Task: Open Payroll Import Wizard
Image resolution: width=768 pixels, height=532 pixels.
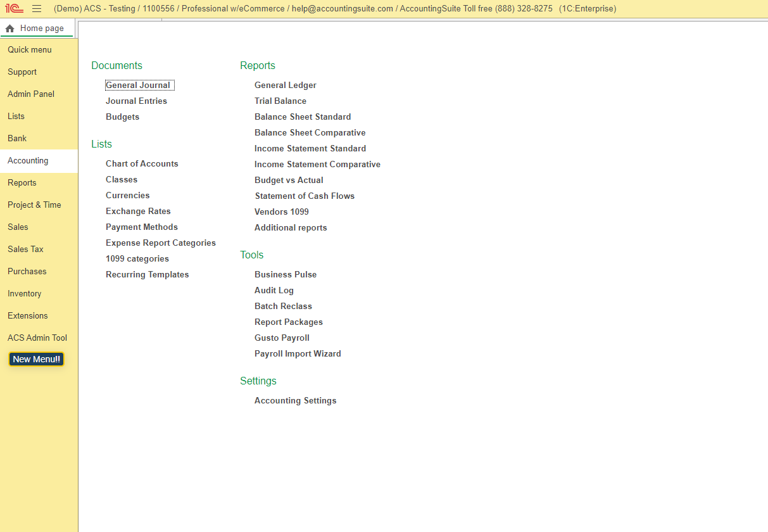Action: [x=298, y=354]
